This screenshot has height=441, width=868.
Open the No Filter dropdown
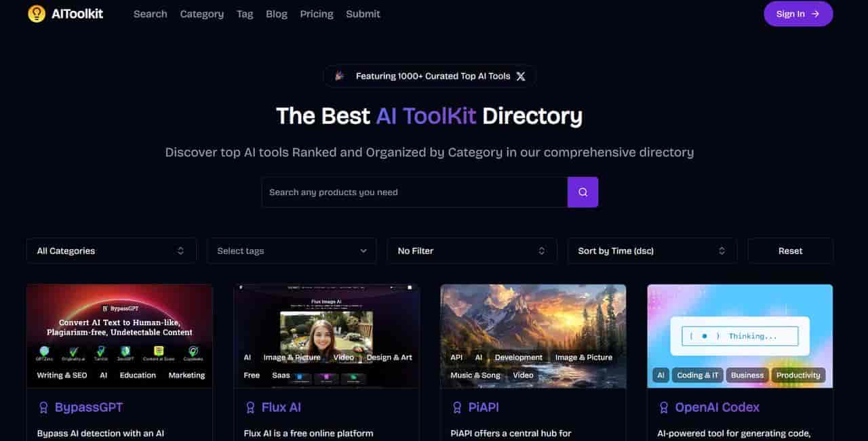[472, 251]
